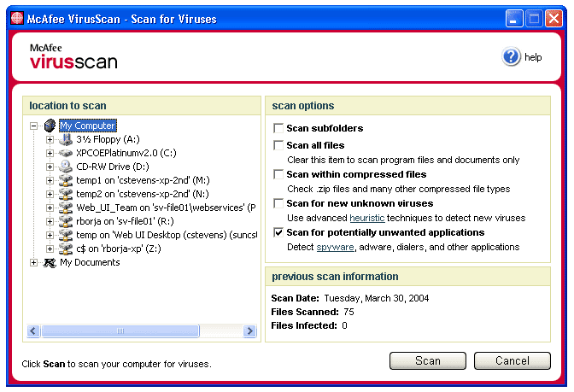Click the CD-RW Drive disc icon
Screen dimensions: 574x392
pyautogui.click(x=66, y=167)
